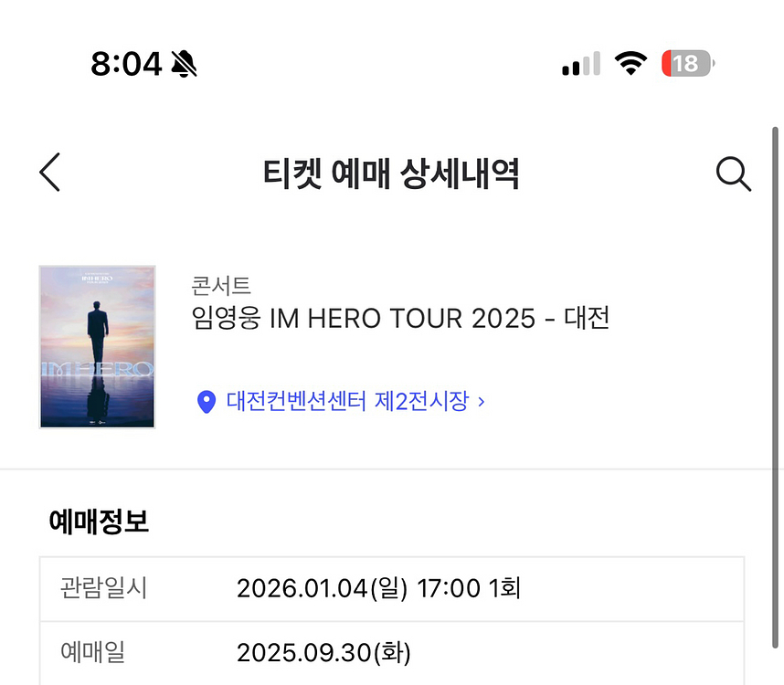Tap the 콘서트 category label

tap(221, 285)
